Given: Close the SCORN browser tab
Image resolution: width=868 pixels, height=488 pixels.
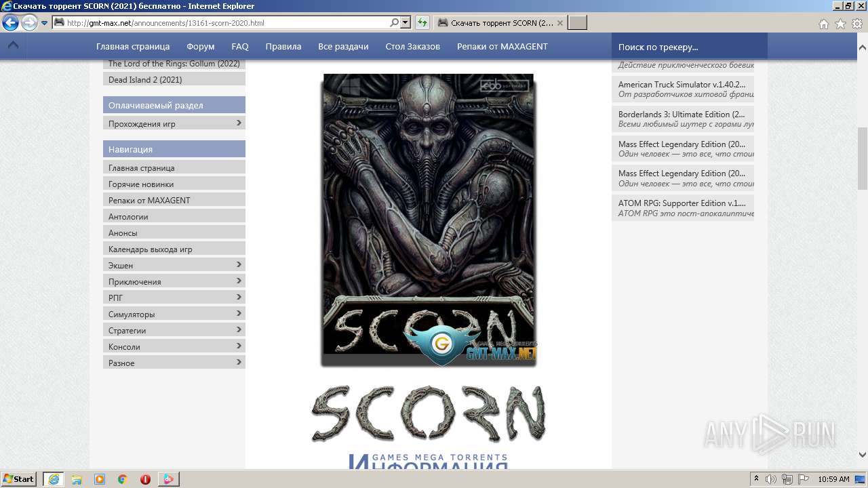Looking at the screenshot, I should point(560,23).
